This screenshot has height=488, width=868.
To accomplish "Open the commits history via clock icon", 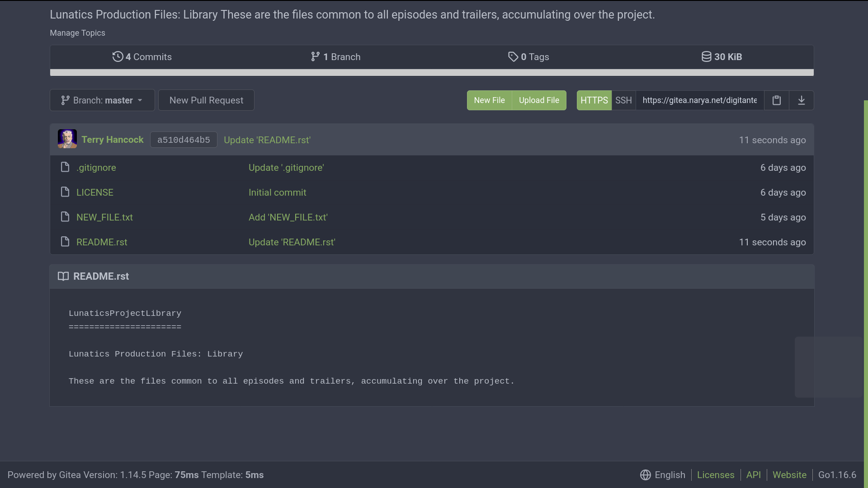I will tap(118, 57).
